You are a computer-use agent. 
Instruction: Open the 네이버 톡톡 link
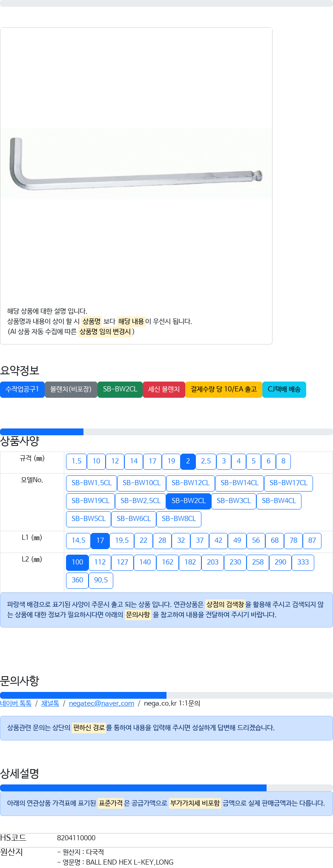pos(16,703)
